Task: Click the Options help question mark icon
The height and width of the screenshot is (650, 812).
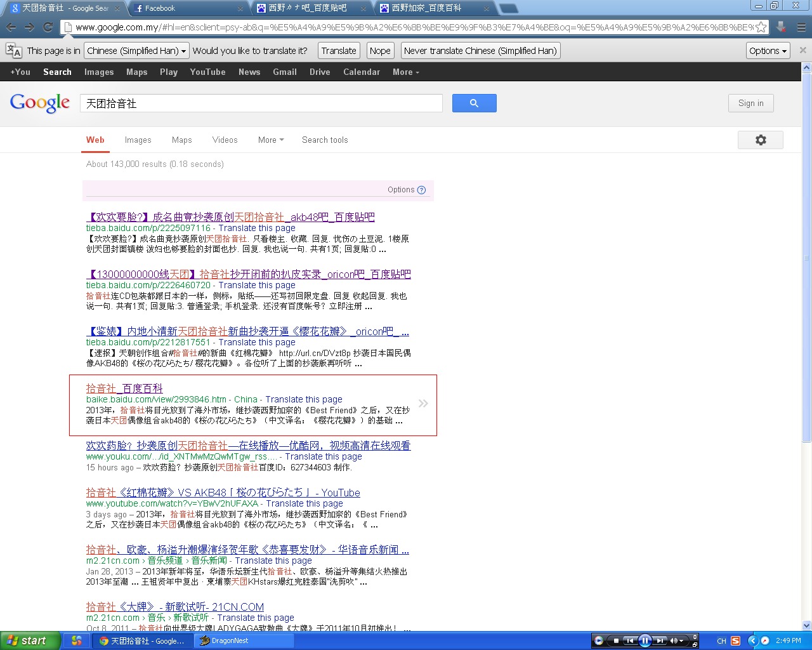Action: pyautogui.click(x=421, y=190)
